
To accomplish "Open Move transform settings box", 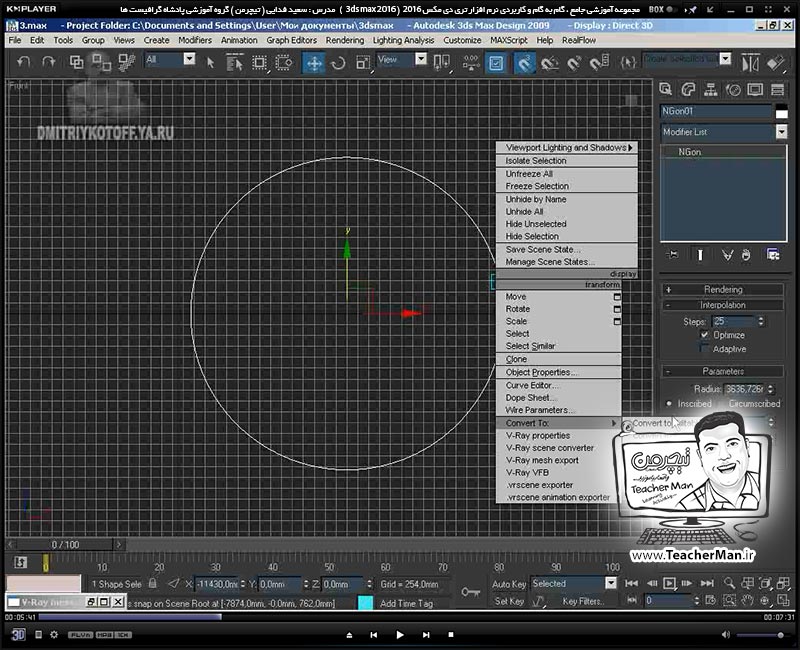I will pyautogui.click(x=617, y=297).
